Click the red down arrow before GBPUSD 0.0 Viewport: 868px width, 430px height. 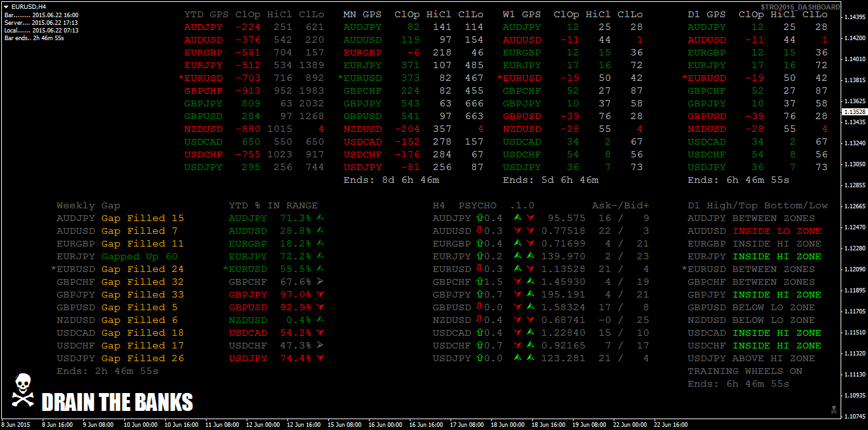479,307
